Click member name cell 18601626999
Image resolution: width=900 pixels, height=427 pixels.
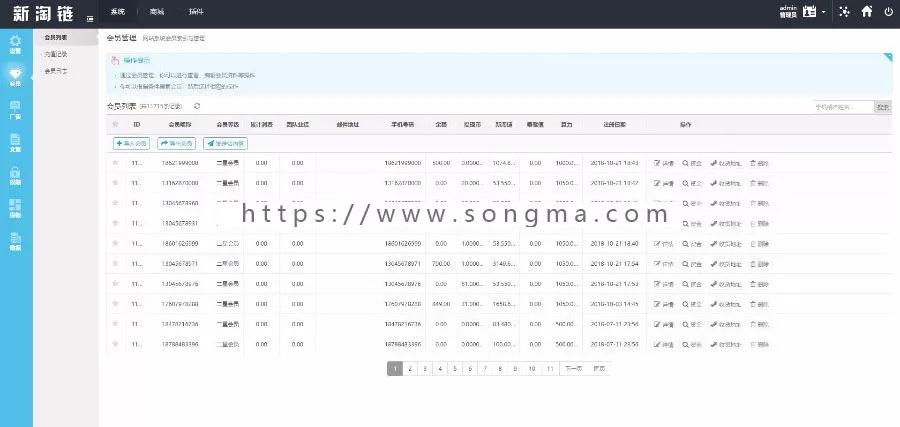(x=180, y=244)
